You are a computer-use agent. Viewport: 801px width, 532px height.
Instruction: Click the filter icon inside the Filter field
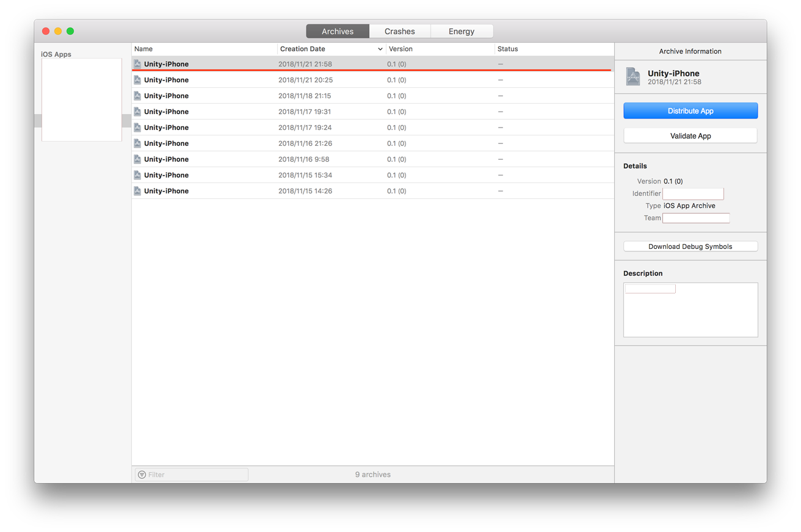click(x=142, y=474)
